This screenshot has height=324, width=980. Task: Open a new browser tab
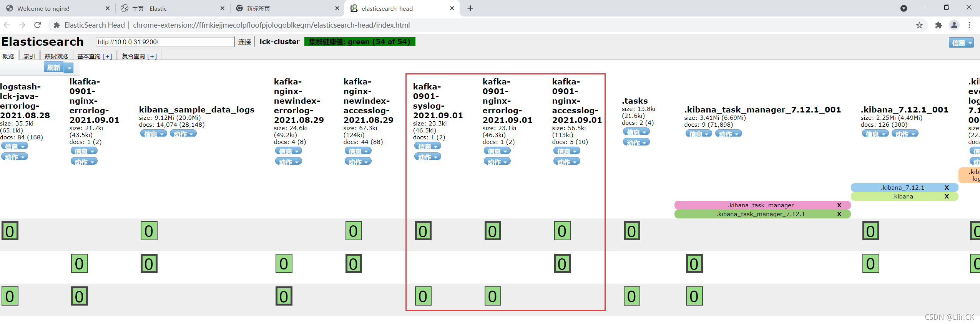pos(470,8)
